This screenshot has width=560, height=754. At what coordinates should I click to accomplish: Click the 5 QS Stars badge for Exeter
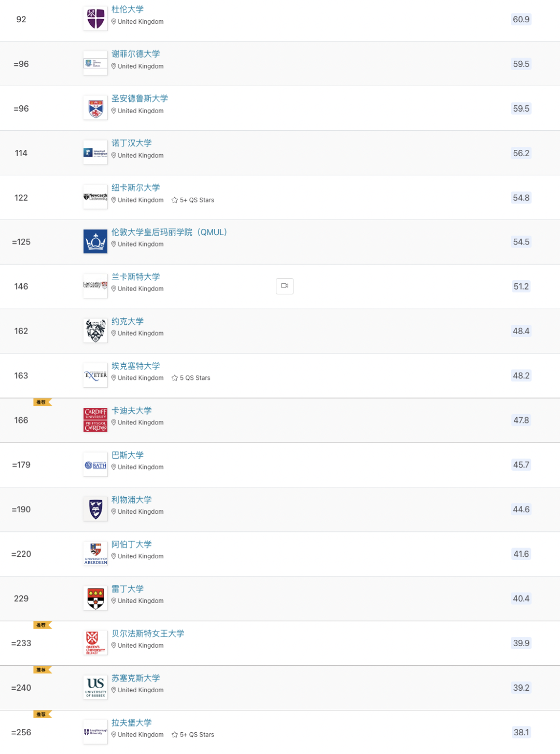[x=191, y=378]
